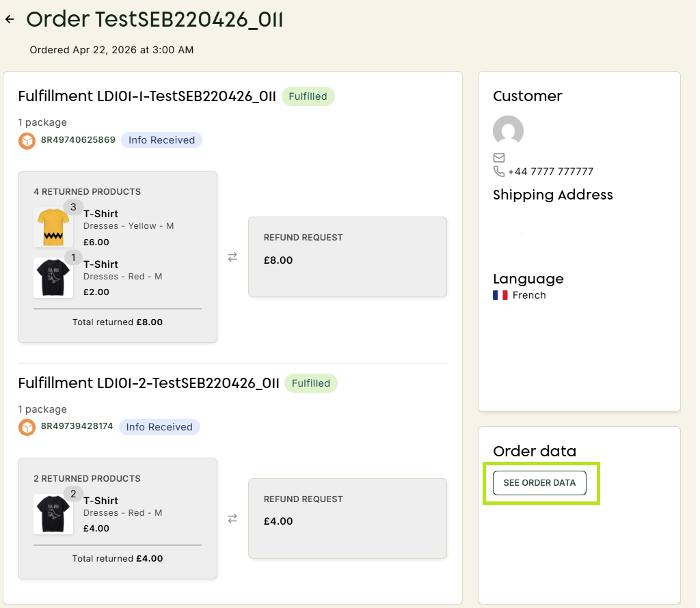The width and height of the screenshot is (700, 608).
Task: Select the yellow T-Shirt product thumbnail
Action: pos(53,227)
